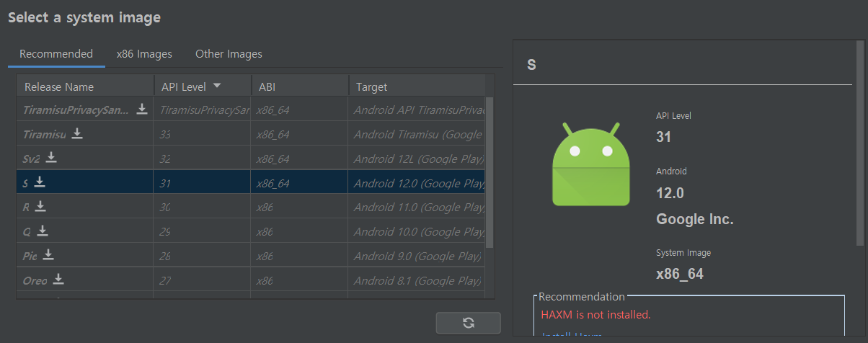This screenshot has height=343, width=868.
Task: Click API level 30 cell
Action: click(x=203, y=208)
